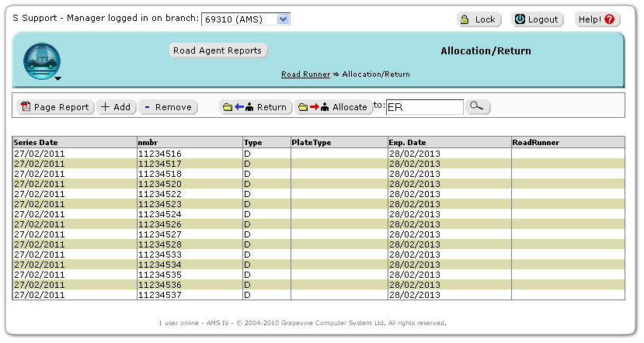Select the row with number 11234537
Image resolution: width=644 pixels, height=343 pixels.
pyautogui.click(x=159, y=295)
